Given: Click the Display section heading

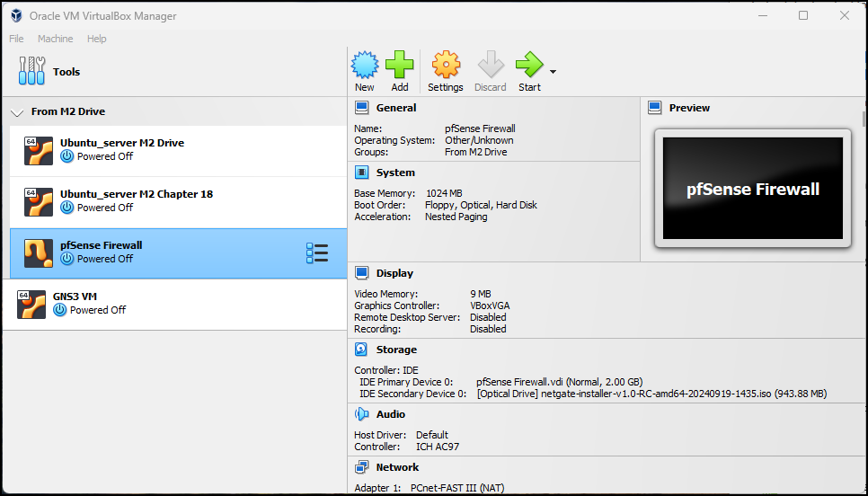Looking at the screenshot, I should pyautogui.click(x=394, y=273).
